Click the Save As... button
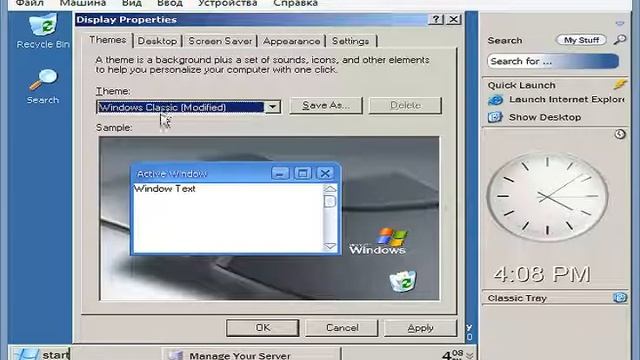This screenshot has height=360, width=640. [326, 105]
